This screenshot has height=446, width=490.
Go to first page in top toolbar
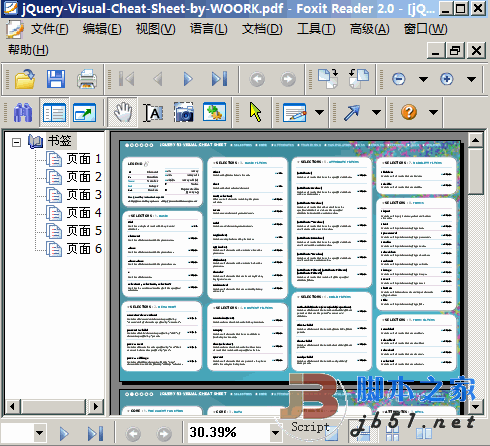pyautogui.click(x=127, y=79)
